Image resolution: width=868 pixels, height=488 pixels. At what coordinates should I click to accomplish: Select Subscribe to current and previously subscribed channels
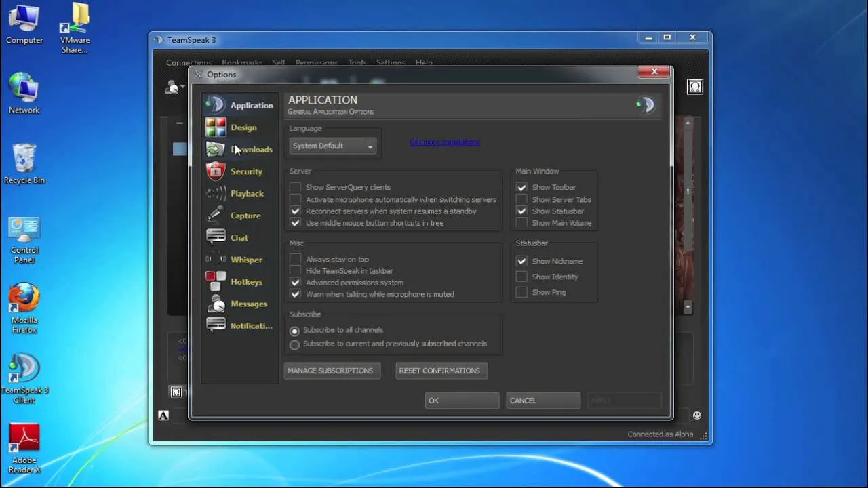pos(294,344)
